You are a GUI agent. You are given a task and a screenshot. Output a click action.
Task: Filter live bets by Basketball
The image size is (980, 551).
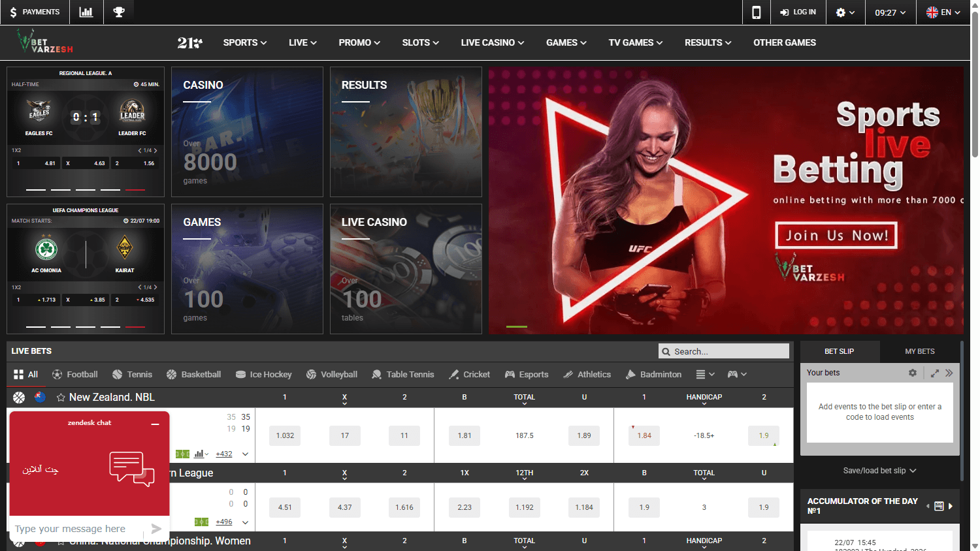[x=193, y=374]
